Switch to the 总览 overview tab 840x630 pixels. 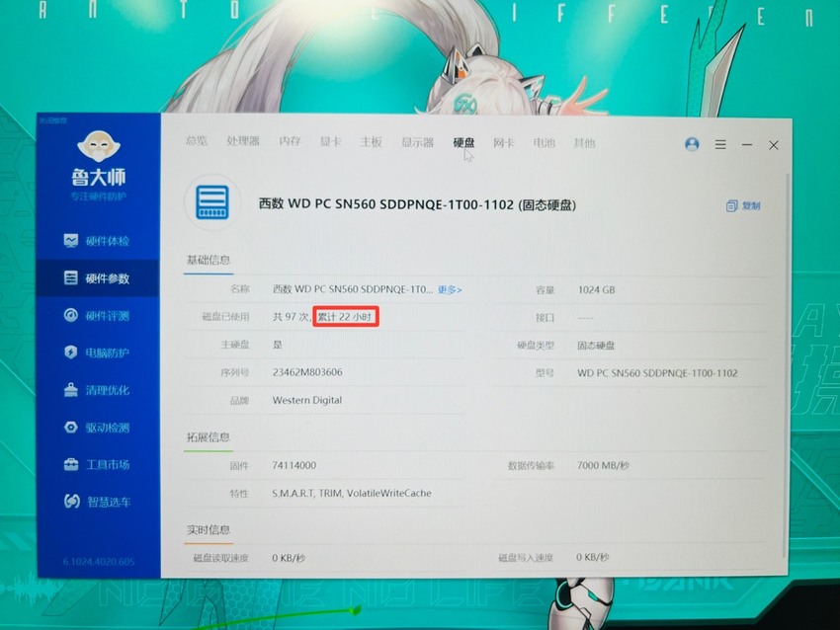(x=196, y=141)
